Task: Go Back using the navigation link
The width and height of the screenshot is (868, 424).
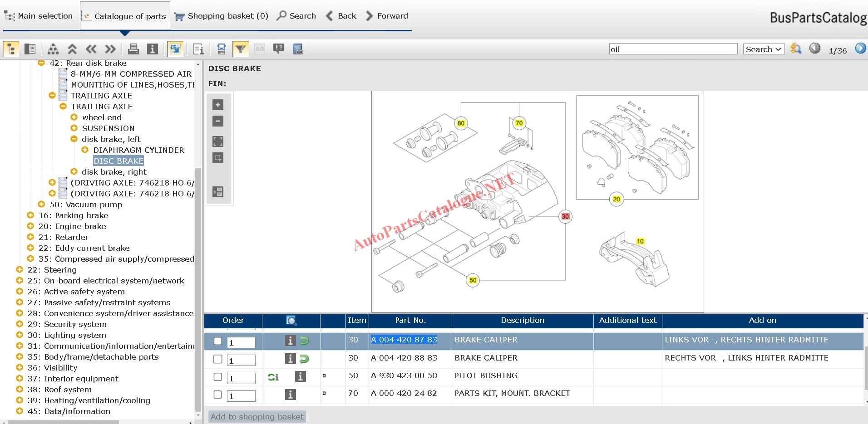Action: [x=341, y=16]
